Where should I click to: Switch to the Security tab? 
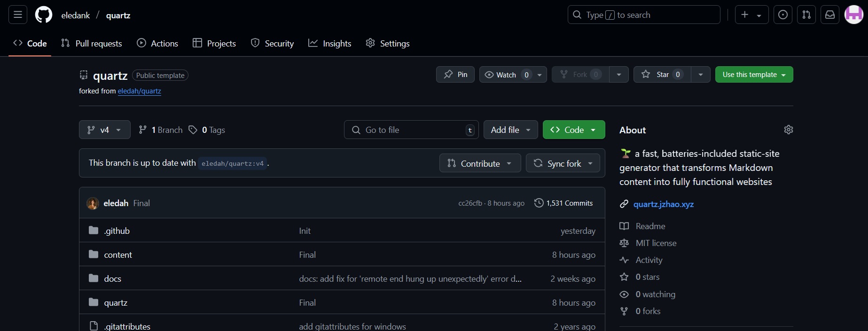click(273, 44)
